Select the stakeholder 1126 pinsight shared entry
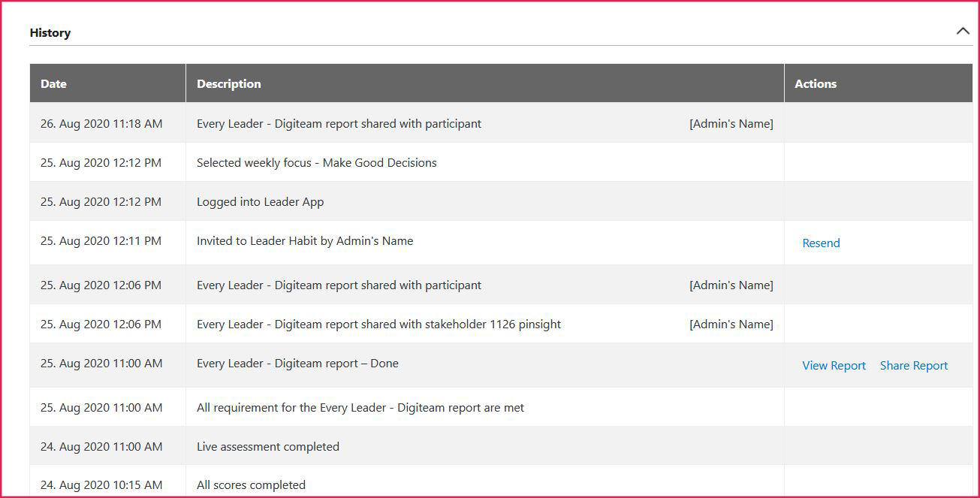 coord(378,324)
